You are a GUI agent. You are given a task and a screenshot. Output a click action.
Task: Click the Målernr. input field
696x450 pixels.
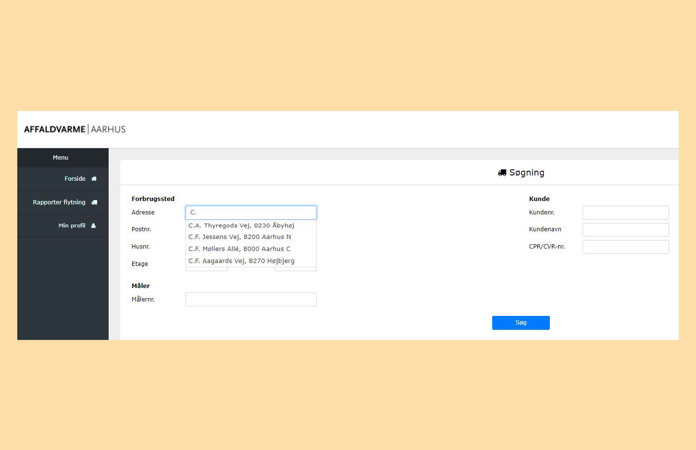[x=251, y=299]
